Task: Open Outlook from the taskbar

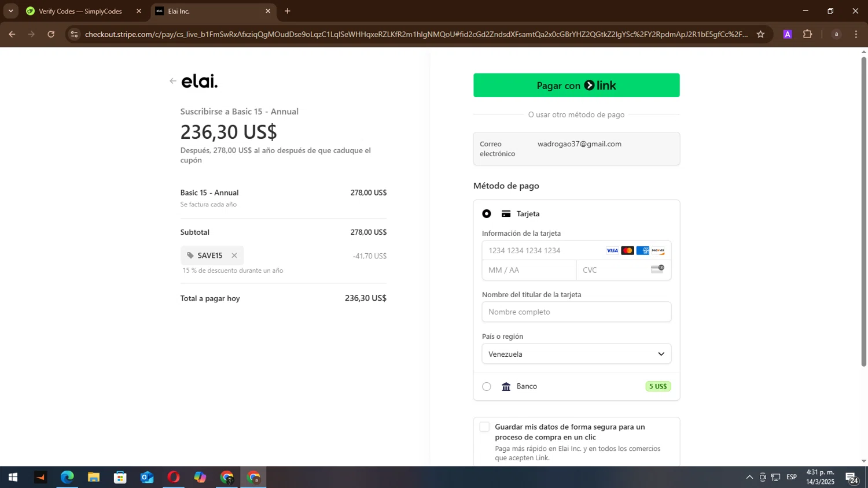Action: [147, 478]
